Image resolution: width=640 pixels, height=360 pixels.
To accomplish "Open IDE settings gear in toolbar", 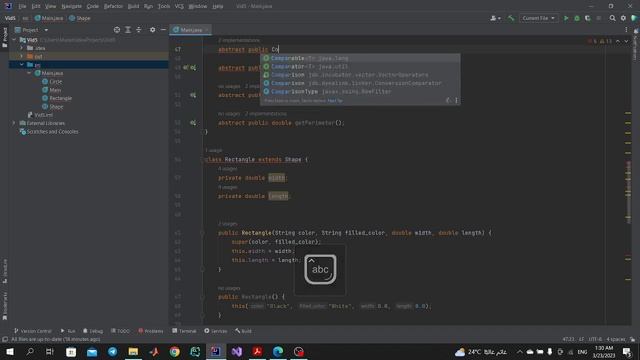I will click(623, 18).
